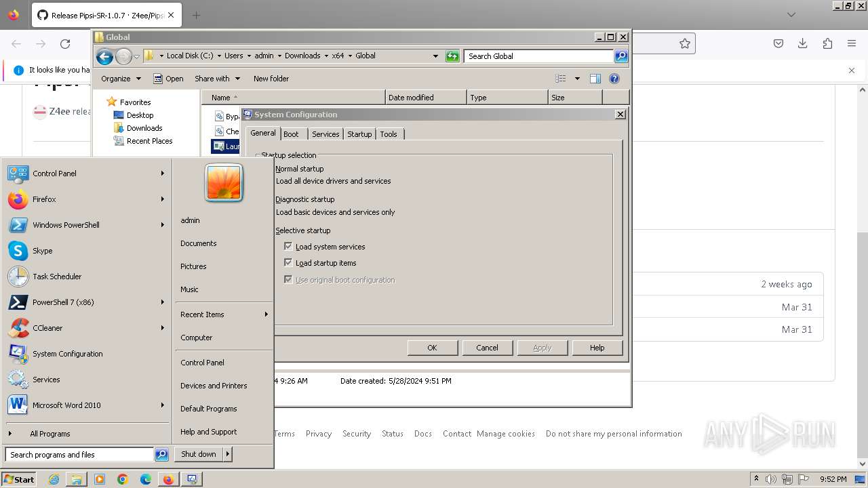This screenshot has height=488, width=868.
Task: Open Share with dropdown in Explorer
Action: coord(217,79)
